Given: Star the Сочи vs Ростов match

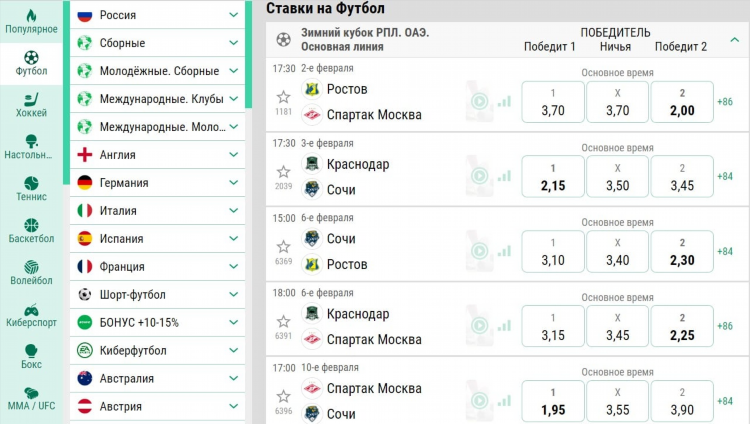Looking at the screenshot, I should [x=284, y=246].
